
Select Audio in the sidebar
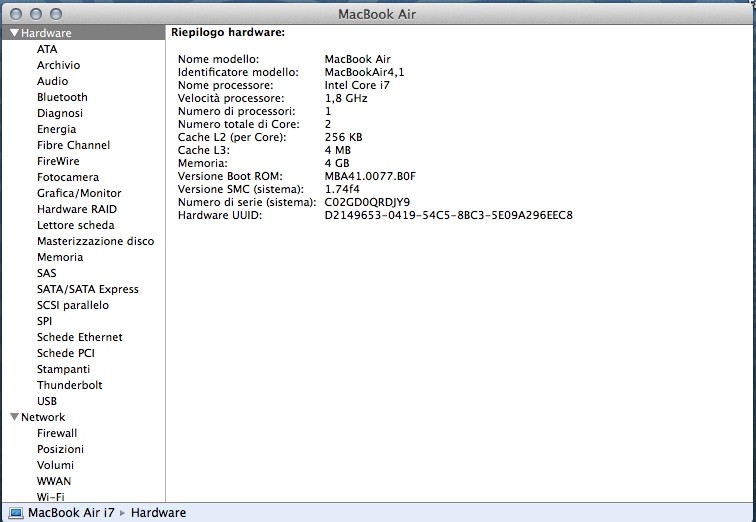53,81
